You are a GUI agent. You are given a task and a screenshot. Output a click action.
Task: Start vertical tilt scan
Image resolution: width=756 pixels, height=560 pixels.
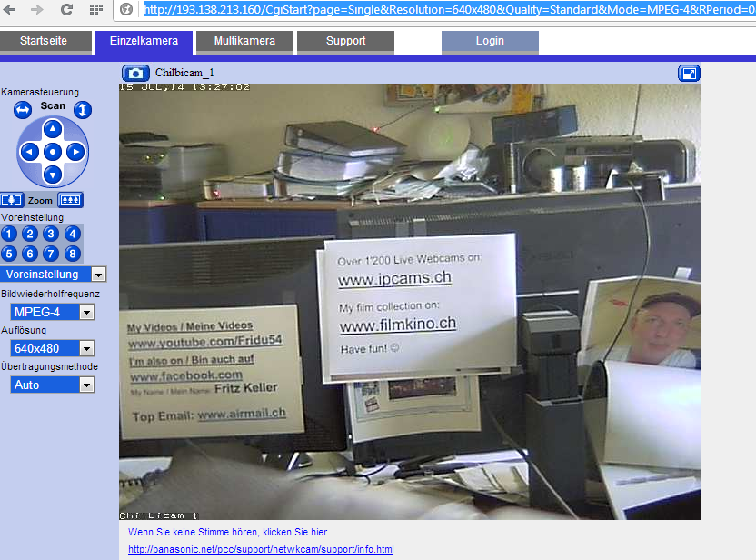coord(83,109)
